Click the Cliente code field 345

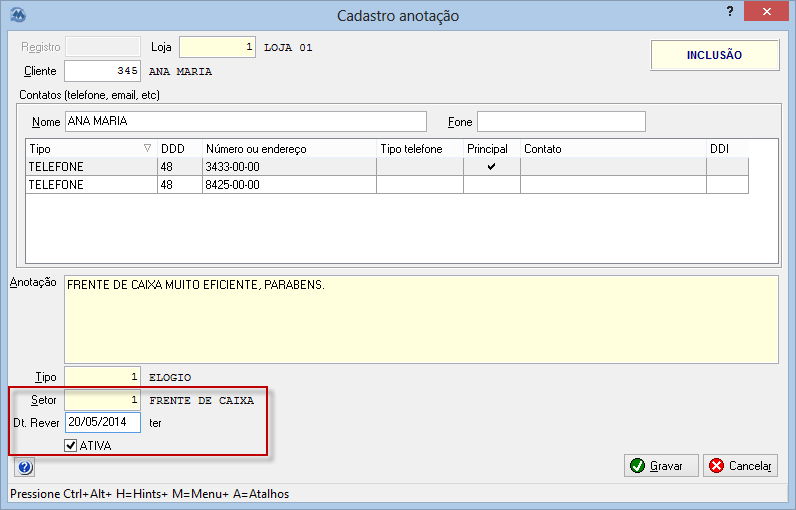click(x=103, y=71)
